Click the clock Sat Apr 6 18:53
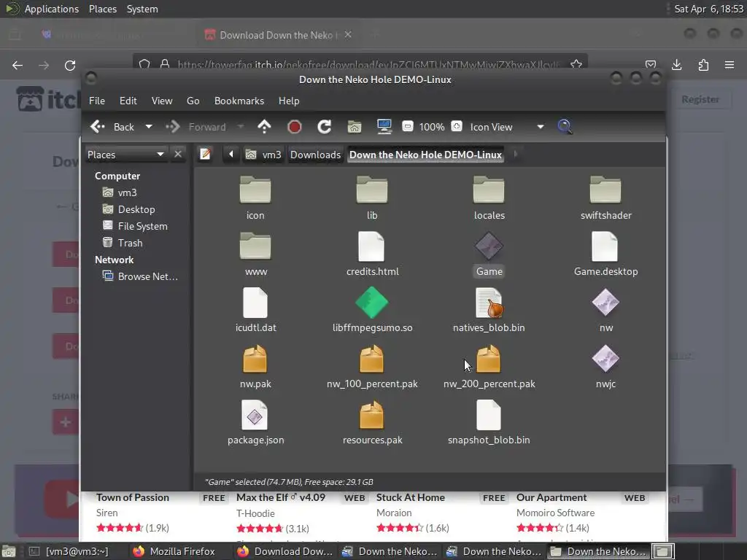Viewport: 747px width, 560px height. (x=708, y=9)
